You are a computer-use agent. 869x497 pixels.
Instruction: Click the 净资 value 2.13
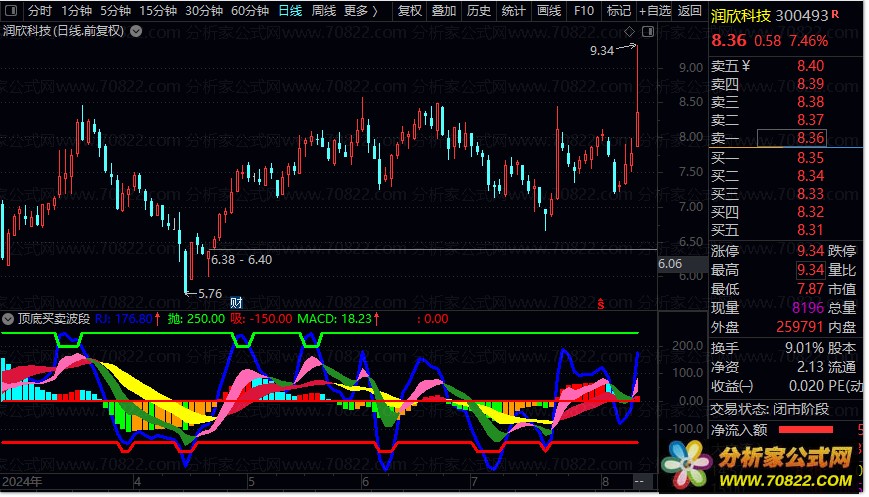pyautogui.click(x=810, y=367)
